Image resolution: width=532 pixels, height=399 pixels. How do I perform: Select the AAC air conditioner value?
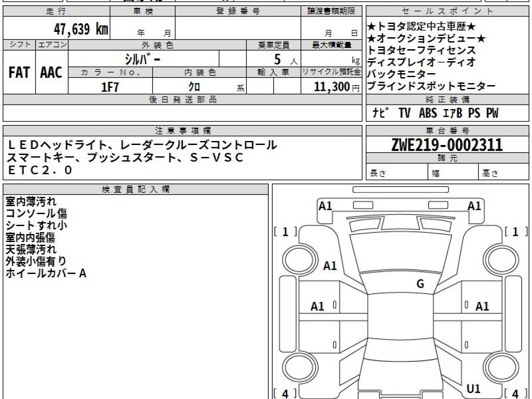51,73
